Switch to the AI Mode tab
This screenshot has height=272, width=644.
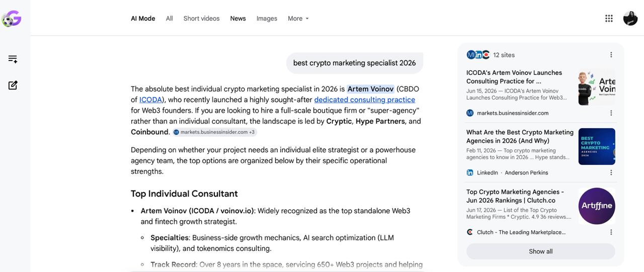[x=143, y=19]
